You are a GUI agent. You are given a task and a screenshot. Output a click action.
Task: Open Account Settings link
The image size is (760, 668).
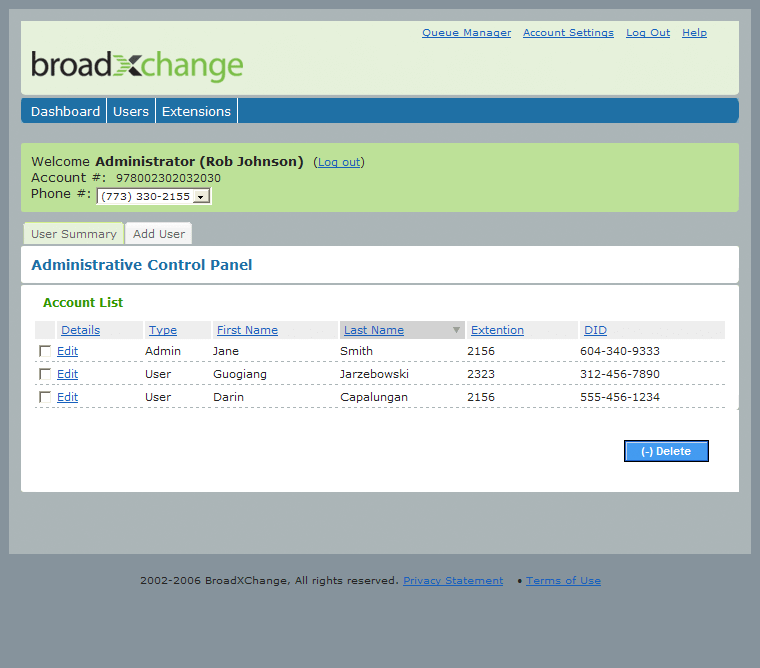[x=568, y=32]
